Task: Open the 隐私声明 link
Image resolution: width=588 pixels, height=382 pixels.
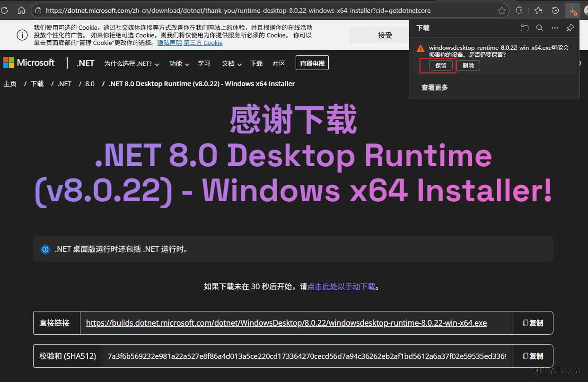Action: tap(169, 43)
